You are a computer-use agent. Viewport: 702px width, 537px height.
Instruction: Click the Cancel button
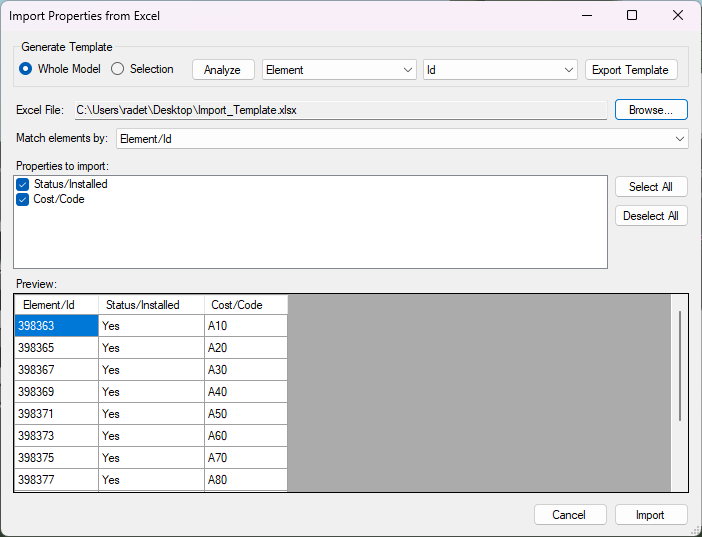[570, 515]
